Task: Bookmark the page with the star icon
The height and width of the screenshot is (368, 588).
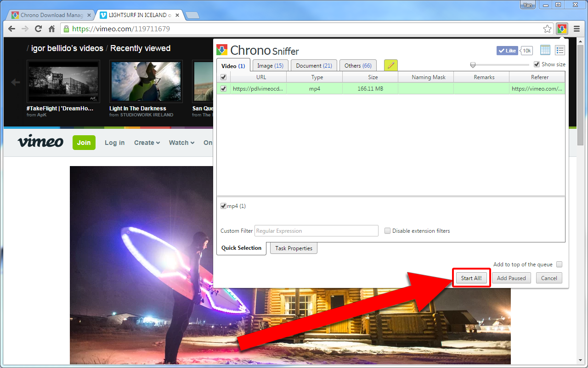Action: pos(547,28)
